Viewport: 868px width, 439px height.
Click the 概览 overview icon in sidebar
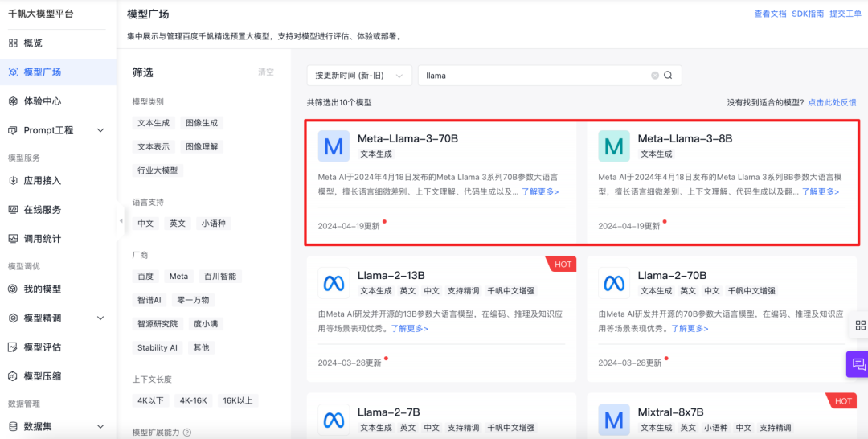coord(14,43)
